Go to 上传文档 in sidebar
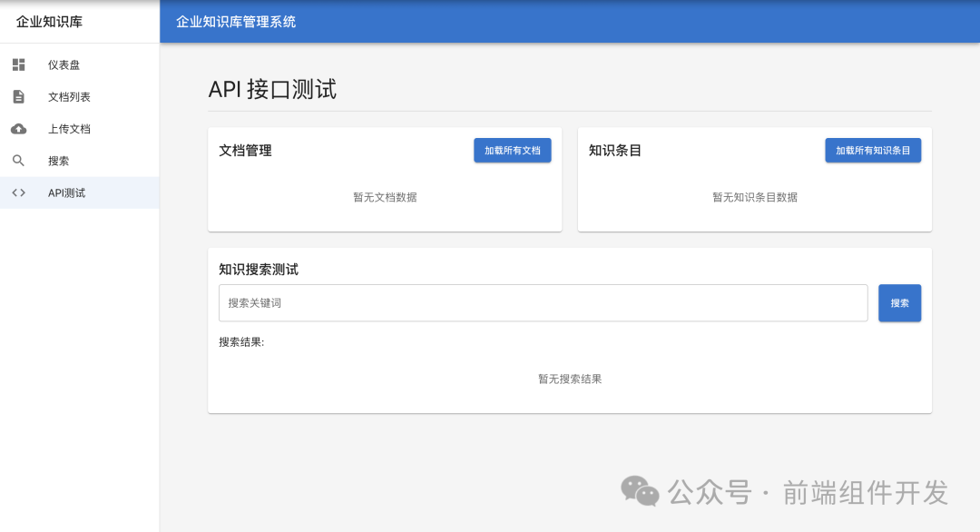Viewport: 980px width, 532px height. pyautogui.click(x=79, y=129)
